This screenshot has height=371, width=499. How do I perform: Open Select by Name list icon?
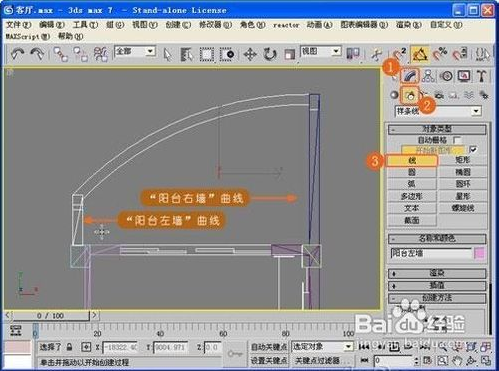(x=187, y=54)
